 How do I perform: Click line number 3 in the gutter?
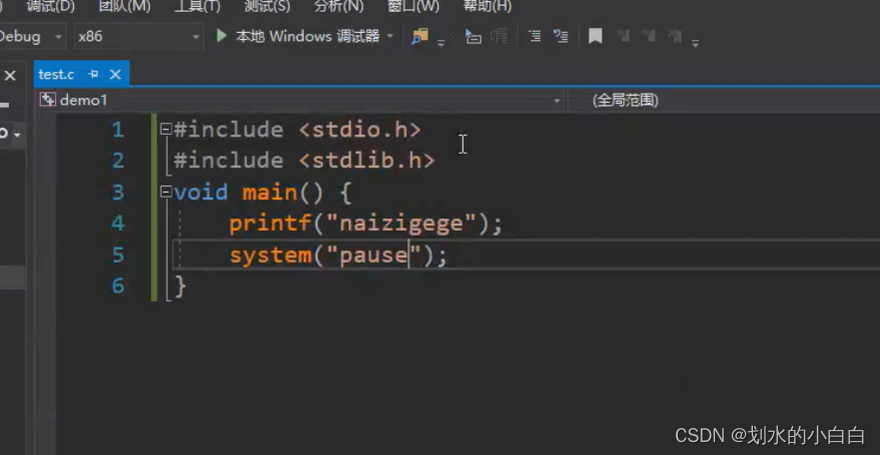click(x=117, y=193)
